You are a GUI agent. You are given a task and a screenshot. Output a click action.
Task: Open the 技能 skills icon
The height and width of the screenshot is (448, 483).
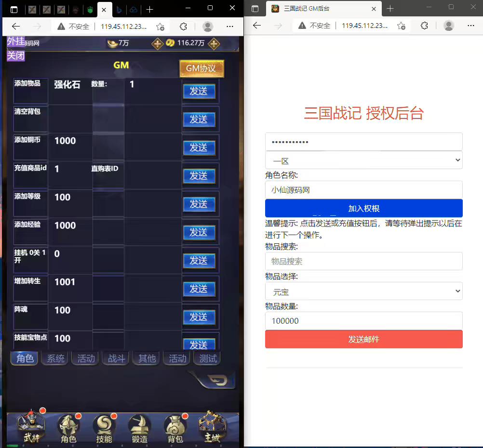click(104, 428)
